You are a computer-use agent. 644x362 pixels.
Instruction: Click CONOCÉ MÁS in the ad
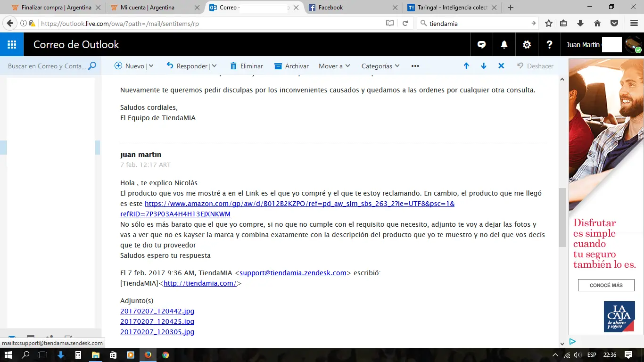tap(606, 285)
